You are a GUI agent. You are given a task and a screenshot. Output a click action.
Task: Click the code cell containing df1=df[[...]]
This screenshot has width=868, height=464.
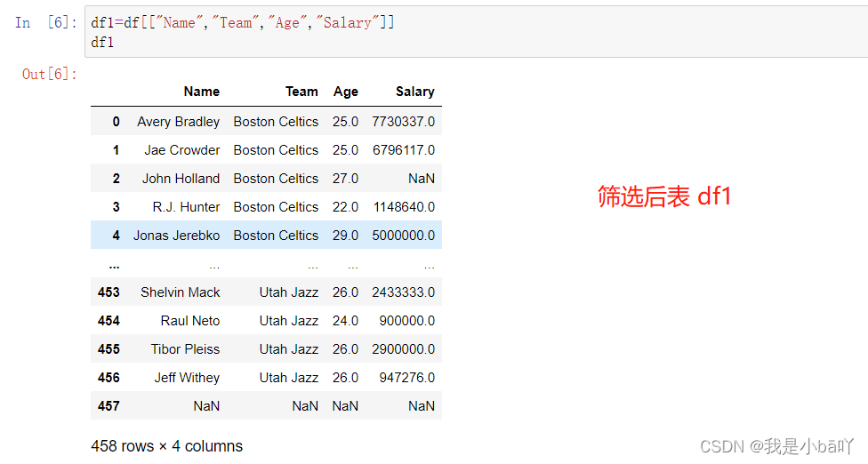(476, 31)
